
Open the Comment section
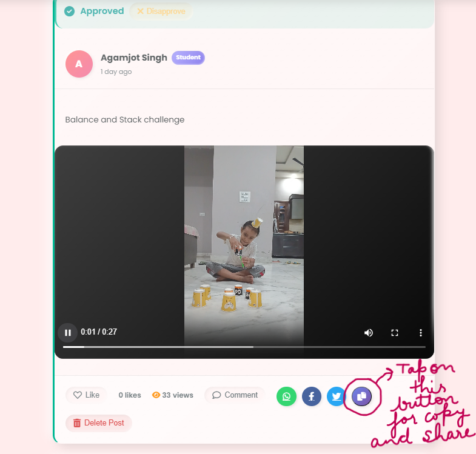click(235, 395)
